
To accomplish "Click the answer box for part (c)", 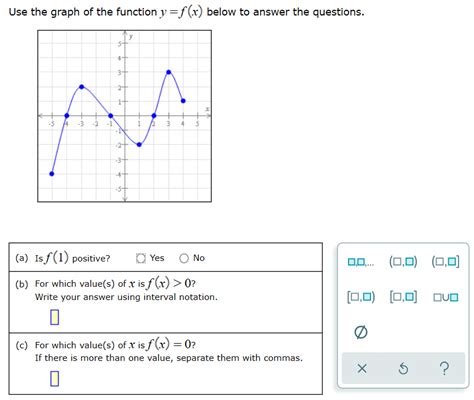I will [55, 379].
